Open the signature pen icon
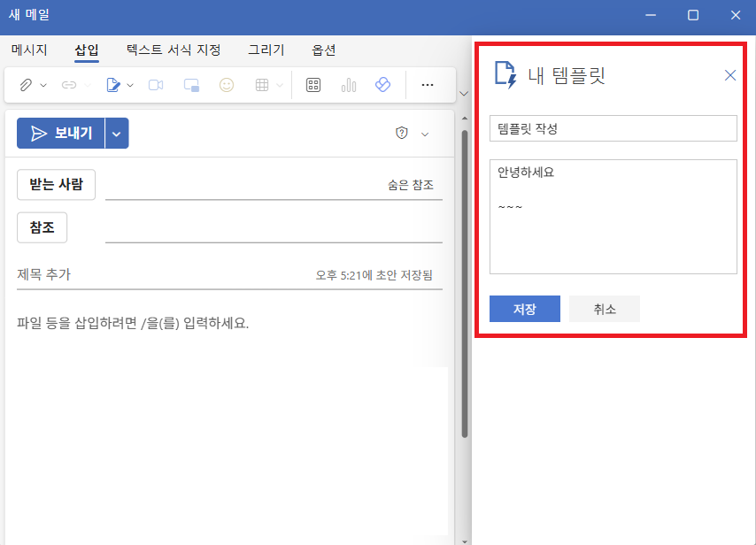Image resolution: width=756 pixels, height=545 pixels. click(x=112, y=84)
